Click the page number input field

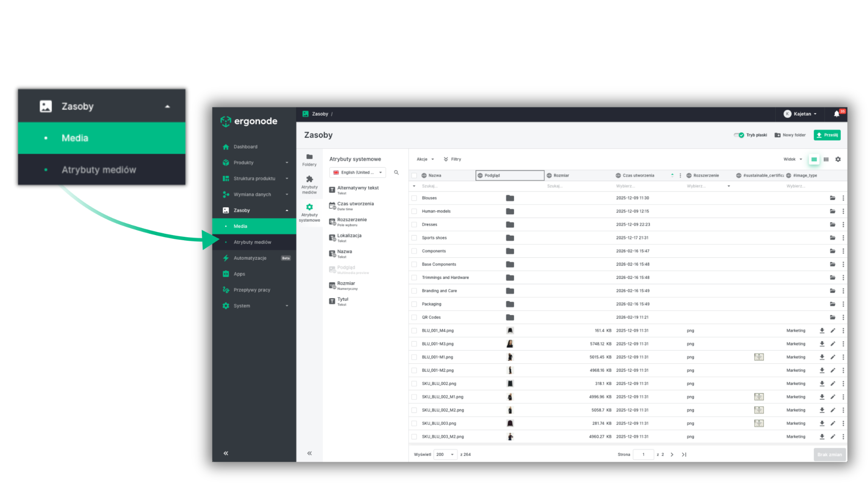(643, 455)
